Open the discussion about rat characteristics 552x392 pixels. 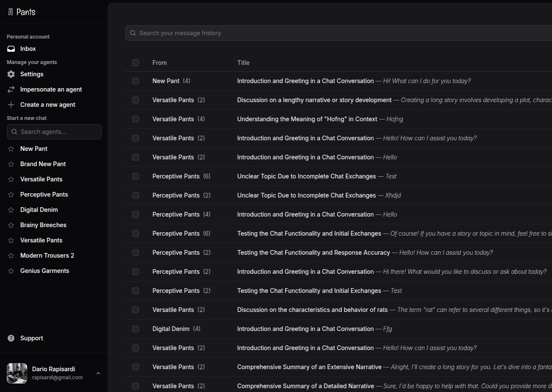coord(312,310)
